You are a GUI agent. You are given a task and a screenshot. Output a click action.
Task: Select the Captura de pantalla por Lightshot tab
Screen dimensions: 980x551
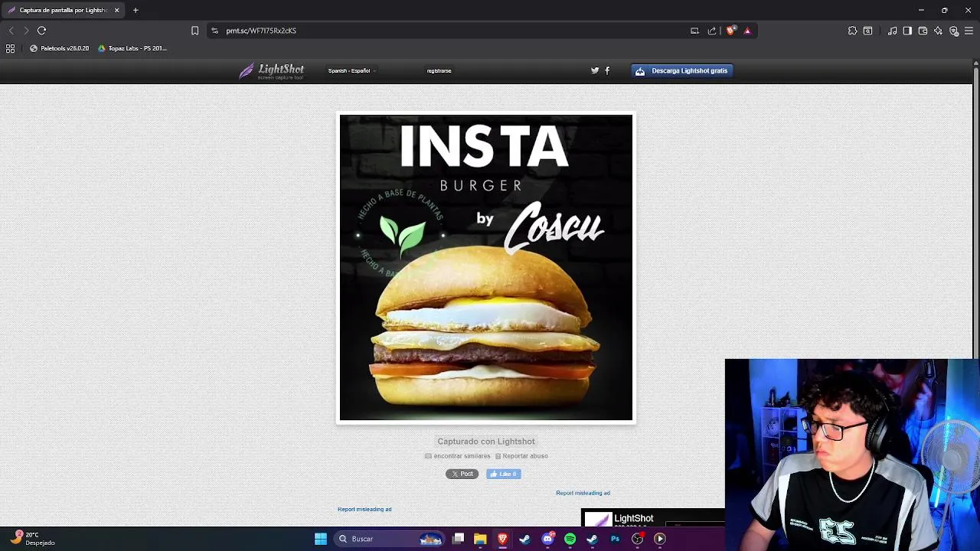click(x=63, y=10)
